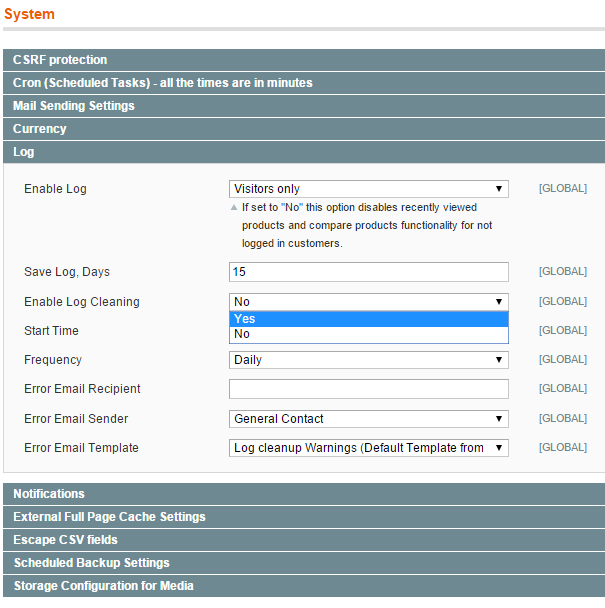
Task: Expand the CSRF protection section
Action: (x=304, y=60)
